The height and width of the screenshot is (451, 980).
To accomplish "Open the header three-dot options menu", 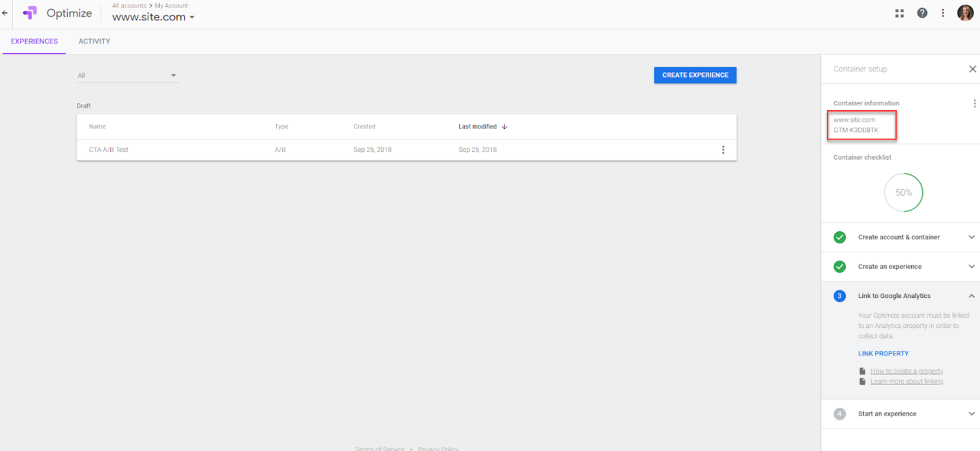I will click(x=943, y=13).
